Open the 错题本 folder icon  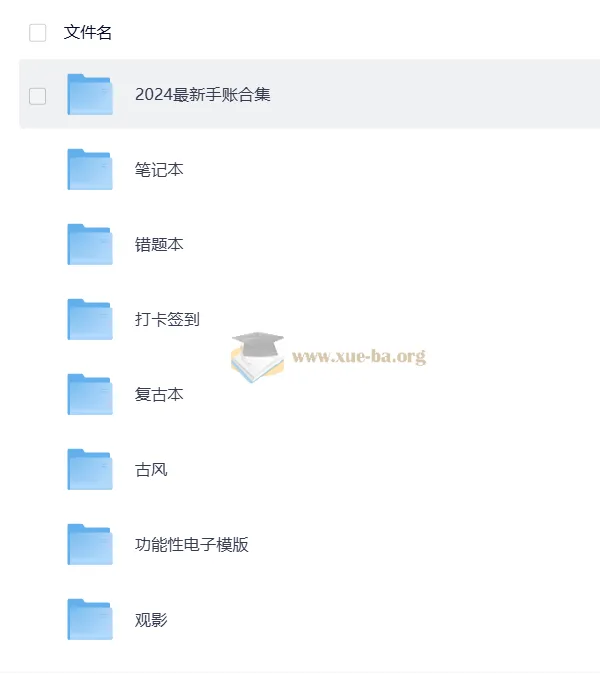[x=90, y=244]
